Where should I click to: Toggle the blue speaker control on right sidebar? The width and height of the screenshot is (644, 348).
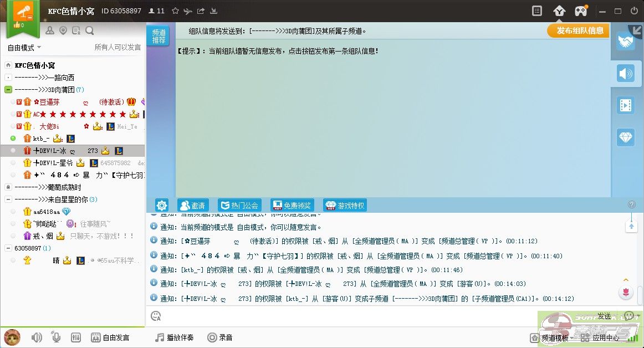point(626,73)
